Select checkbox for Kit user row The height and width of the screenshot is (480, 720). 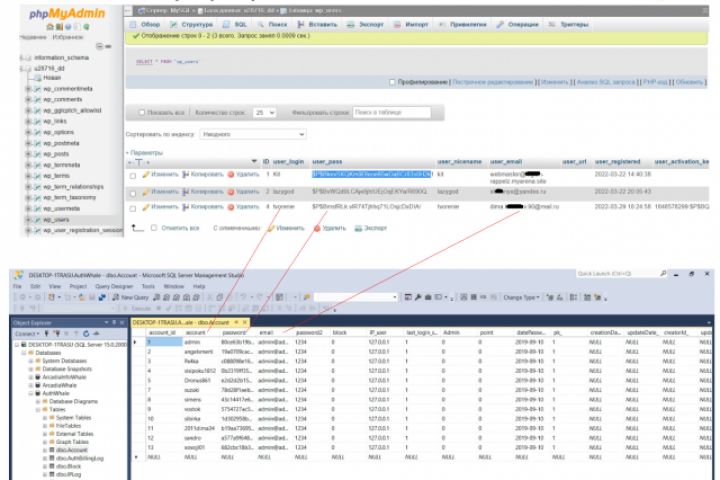(133, 176)
